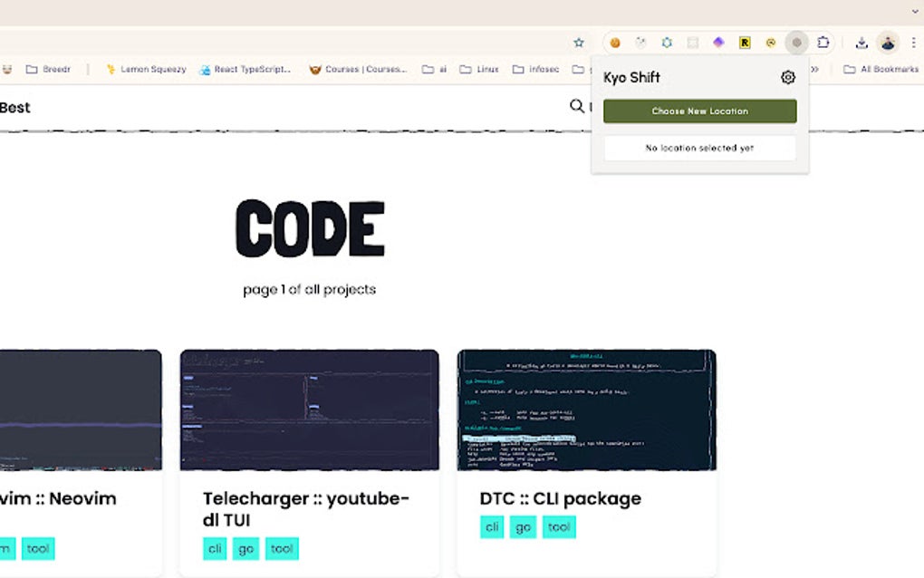
Task: Select the grayed square extension icon
Action: (x=692, y=42)
